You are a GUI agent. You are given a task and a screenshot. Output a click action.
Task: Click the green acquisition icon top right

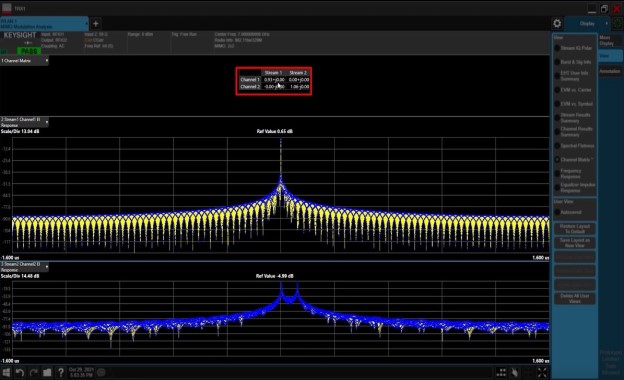[x=617, y=23]
